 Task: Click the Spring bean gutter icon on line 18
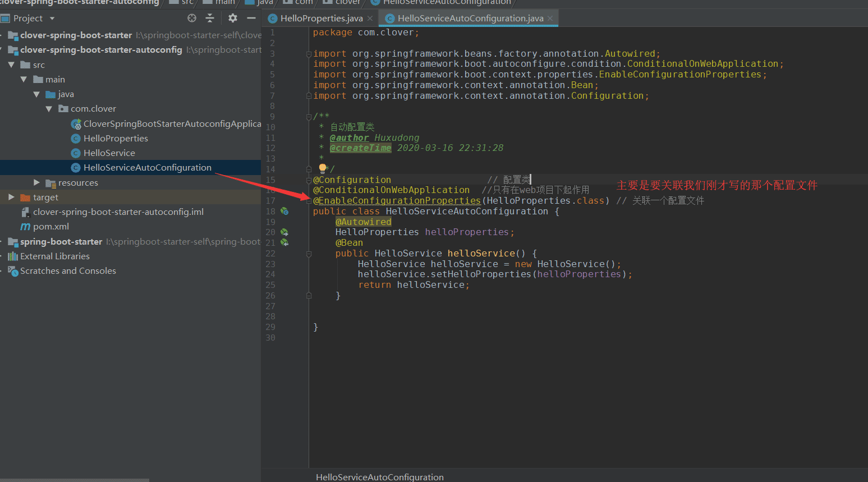tap(284, 212)
